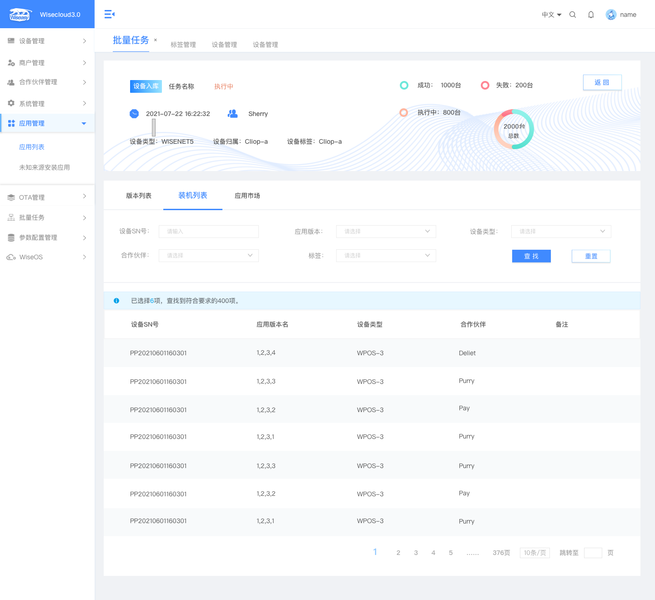Jump to last page 376页
This screenshot has width=655, height=600.
click(x=501, y=553)
